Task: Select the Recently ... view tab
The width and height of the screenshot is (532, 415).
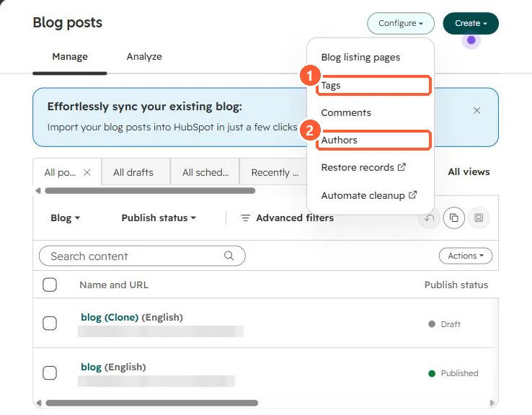Action: click(x=274, y=172)
